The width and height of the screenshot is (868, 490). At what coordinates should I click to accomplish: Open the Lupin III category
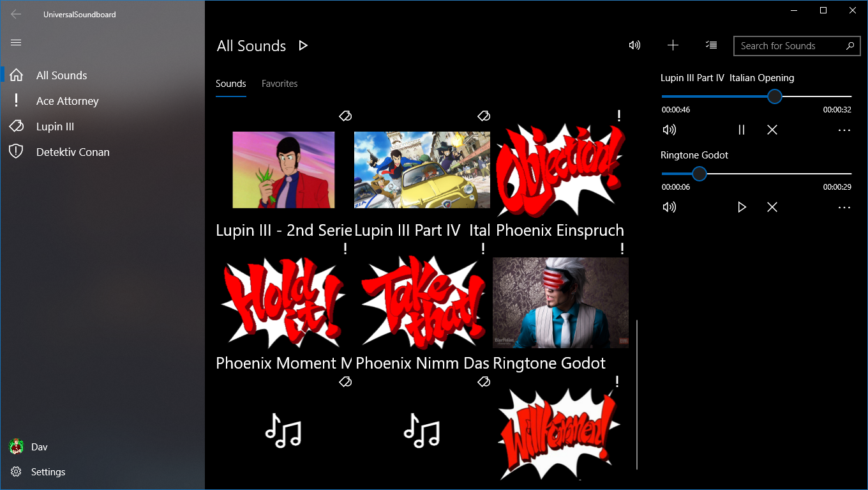pos(102,126)
